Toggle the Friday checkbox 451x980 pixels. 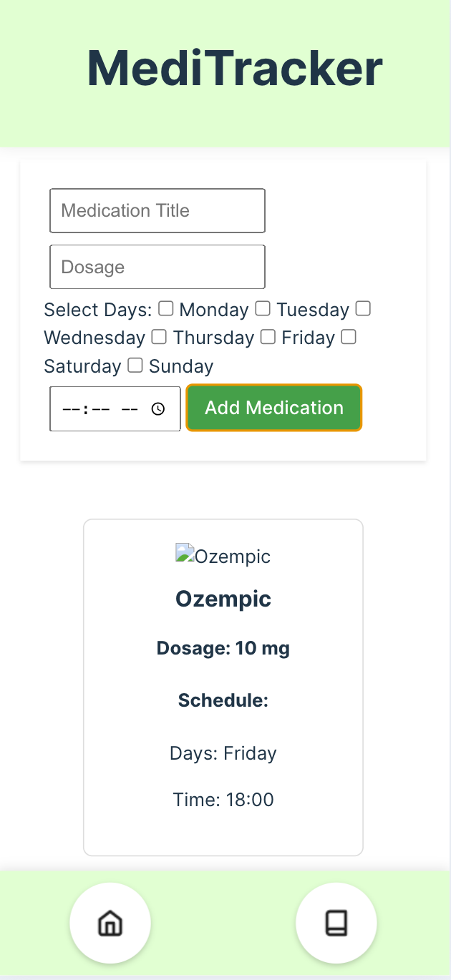tap(268, 337)
